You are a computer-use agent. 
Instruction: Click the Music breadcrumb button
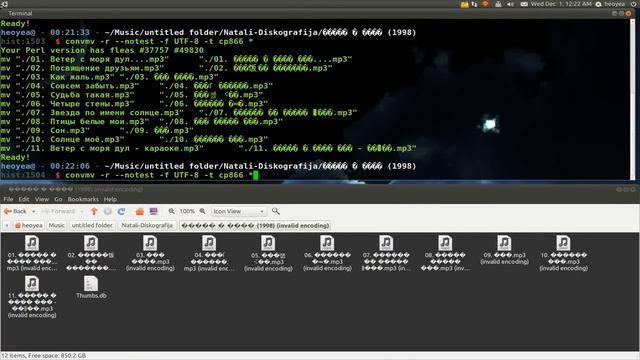click(56, 225)
